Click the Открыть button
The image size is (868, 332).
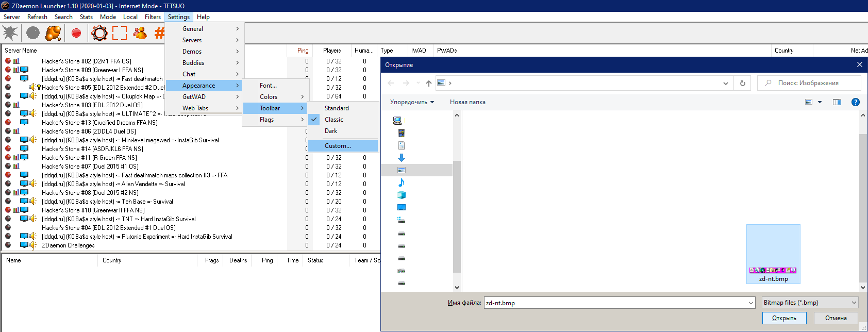784,318
